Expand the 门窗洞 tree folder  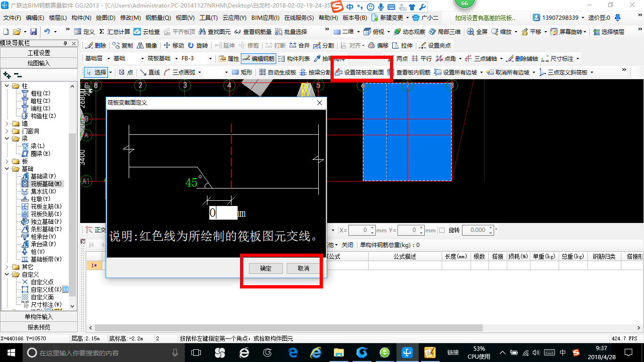click(x=7, y=131)
